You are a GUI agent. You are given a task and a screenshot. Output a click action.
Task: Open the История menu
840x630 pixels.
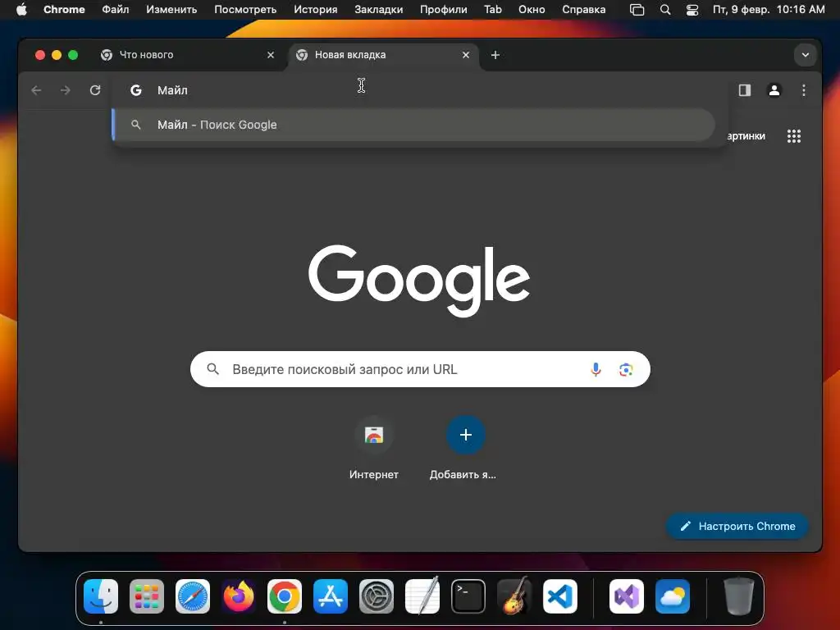tap(316, 9)
